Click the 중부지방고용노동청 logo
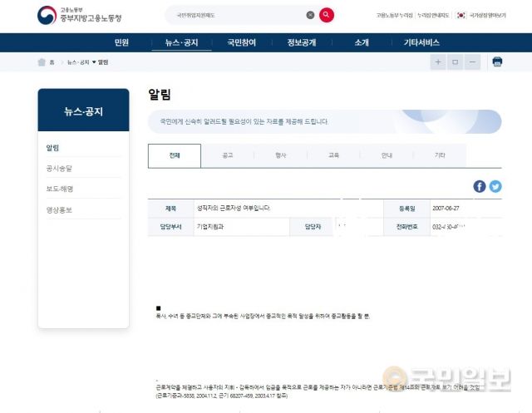This screenshot has height=413, width=532. 80,15
